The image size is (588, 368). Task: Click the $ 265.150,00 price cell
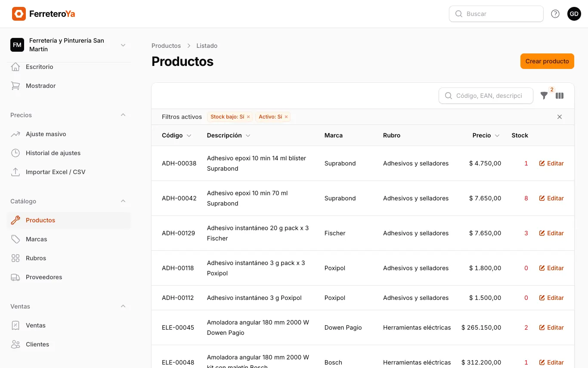coord(481,327)
